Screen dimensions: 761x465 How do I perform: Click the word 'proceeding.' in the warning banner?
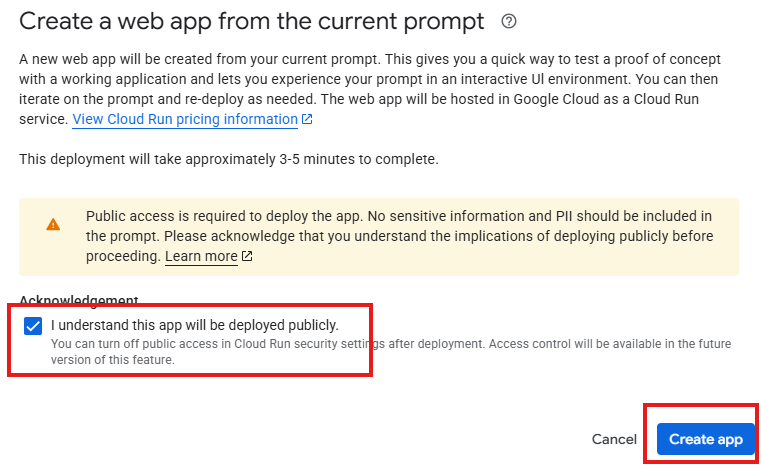(x=123, y=256)
